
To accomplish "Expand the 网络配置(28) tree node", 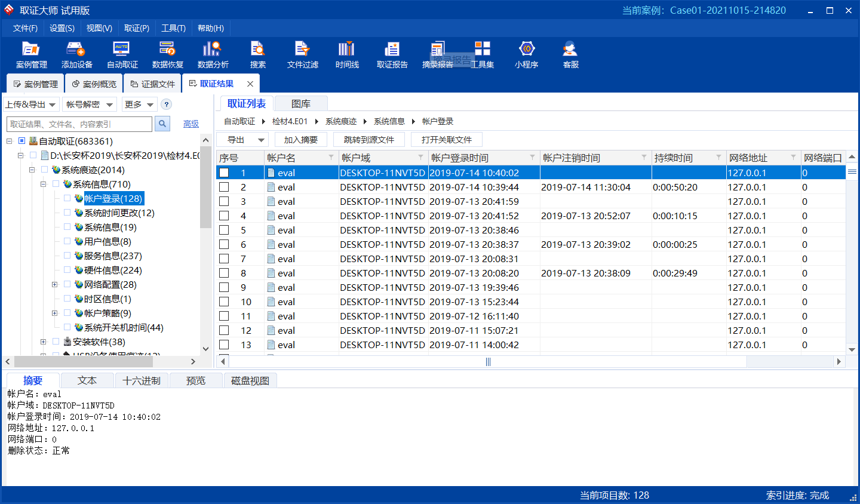I will tap(54, 285).
